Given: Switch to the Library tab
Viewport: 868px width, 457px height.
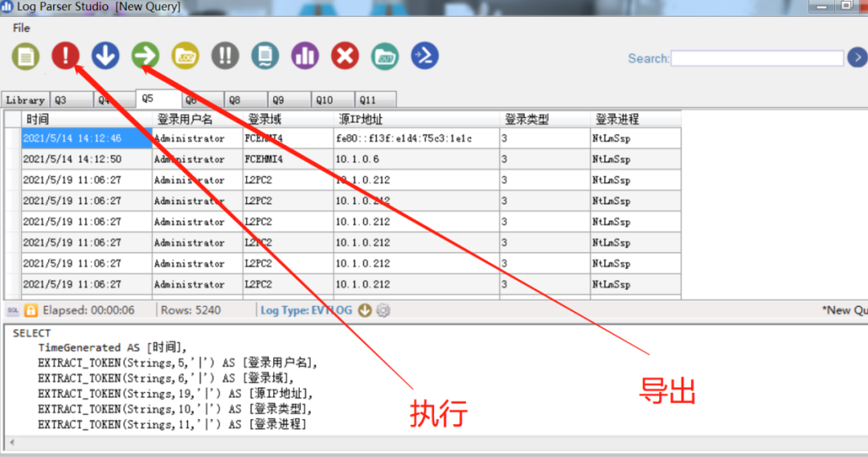Looking at the screenshot, I should tap(25, 100).
